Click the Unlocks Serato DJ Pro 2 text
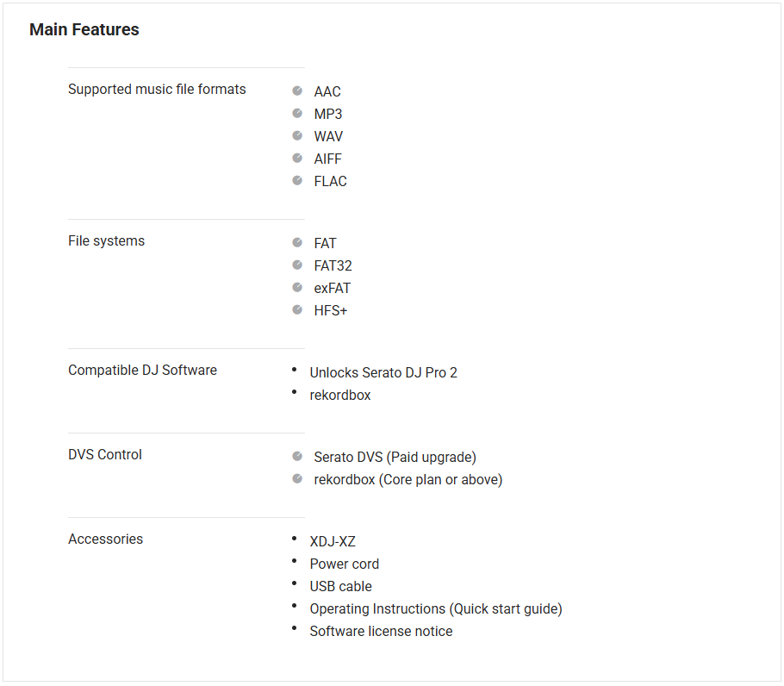This screenshot has width=784, height=686. tap(383, 373)
